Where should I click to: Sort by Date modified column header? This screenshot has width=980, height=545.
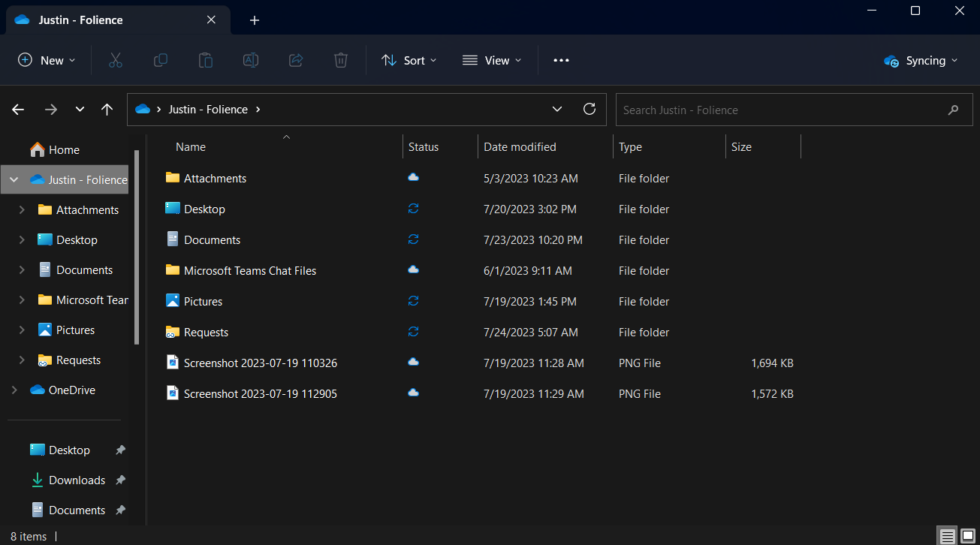pyautogui.click(x=545, y=146)
